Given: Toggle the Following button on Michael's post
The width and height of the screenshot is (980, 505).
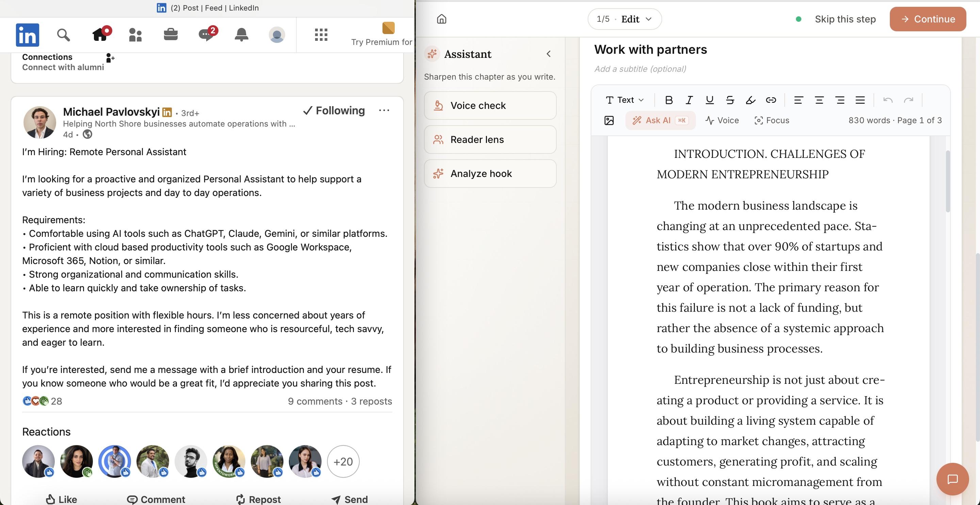Looking at the screenshot, I should [333, 110].
